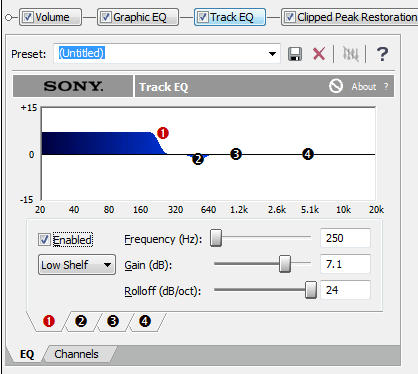This screenshot has width=418, height=374.
Task: Toggle the bypass circle icon next to About
Action: click(x=336, y=86)
